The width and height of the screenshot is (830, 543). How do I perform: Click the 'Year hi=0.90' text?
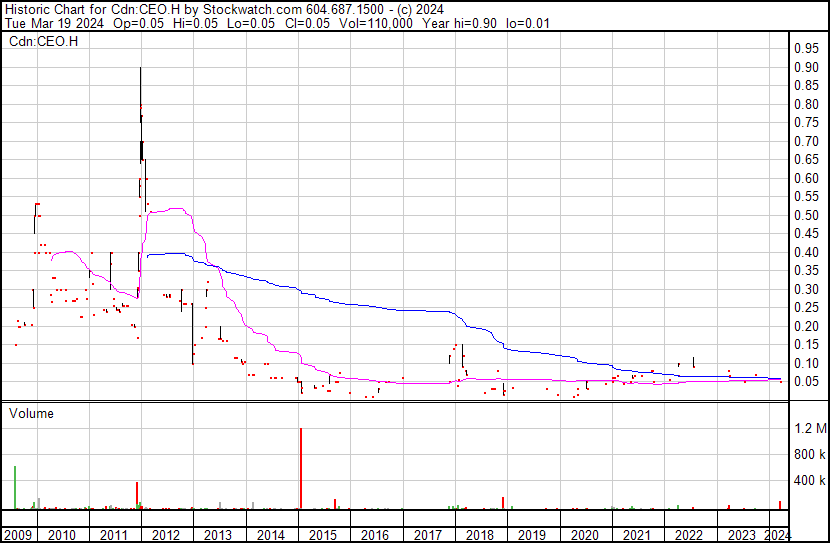[459, 23]
